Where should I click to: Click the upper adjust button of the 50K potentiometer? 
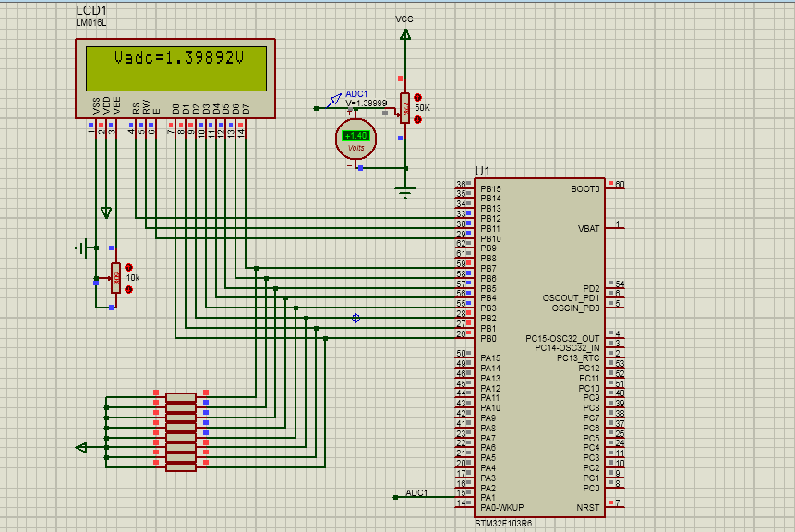417,97
